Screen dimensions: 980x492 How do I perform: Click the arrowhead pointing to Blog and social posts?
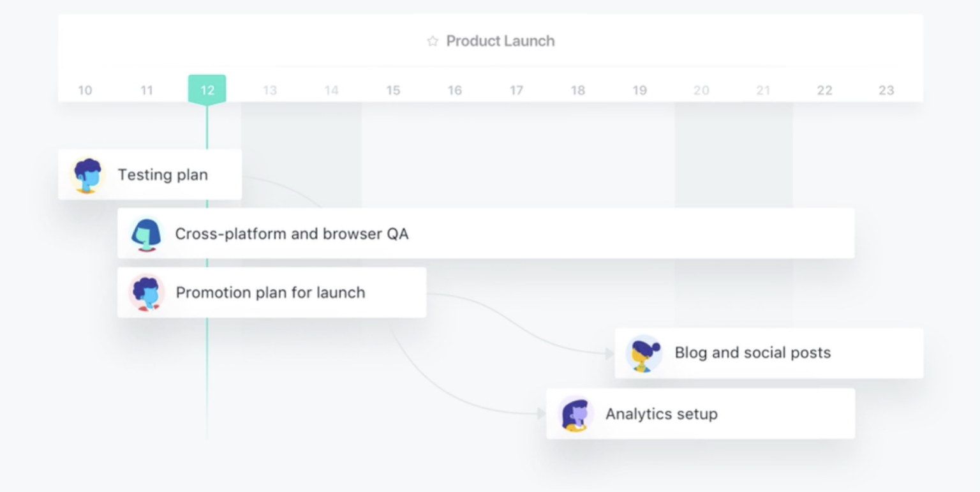pos(610,354)
